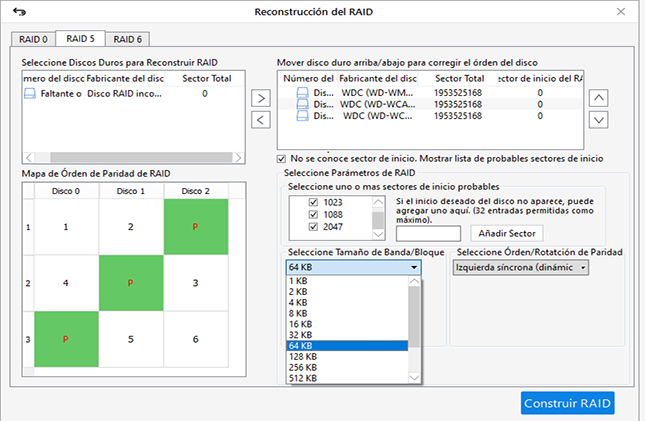
Task: Click down arrow of block size list scrollbar
Action: [x=414, y=378]
